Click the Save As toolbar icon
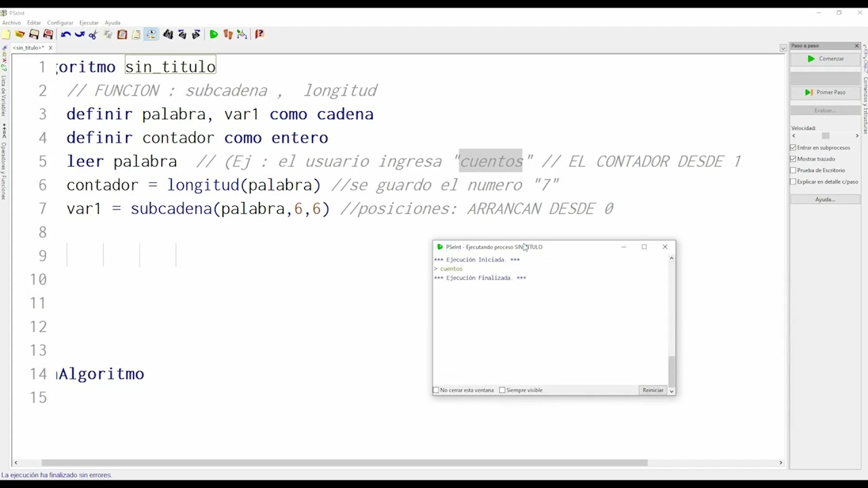Viewport: 868px width, 488px height. [x=48, y=35]
